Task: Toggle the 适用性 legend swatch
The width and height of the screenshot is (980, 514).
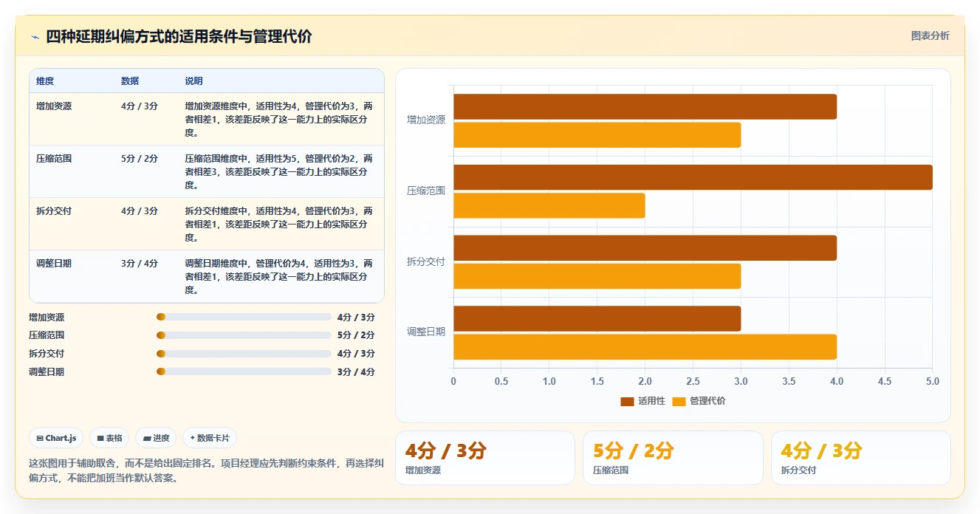Action: (627, 401)
